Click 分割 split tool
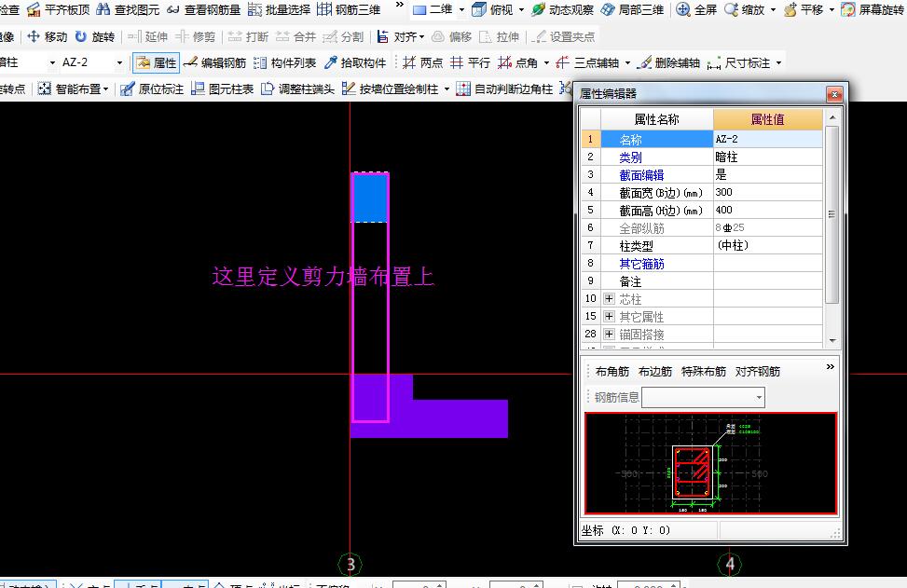This screenshot has height=588, width=907. [343, 36]
